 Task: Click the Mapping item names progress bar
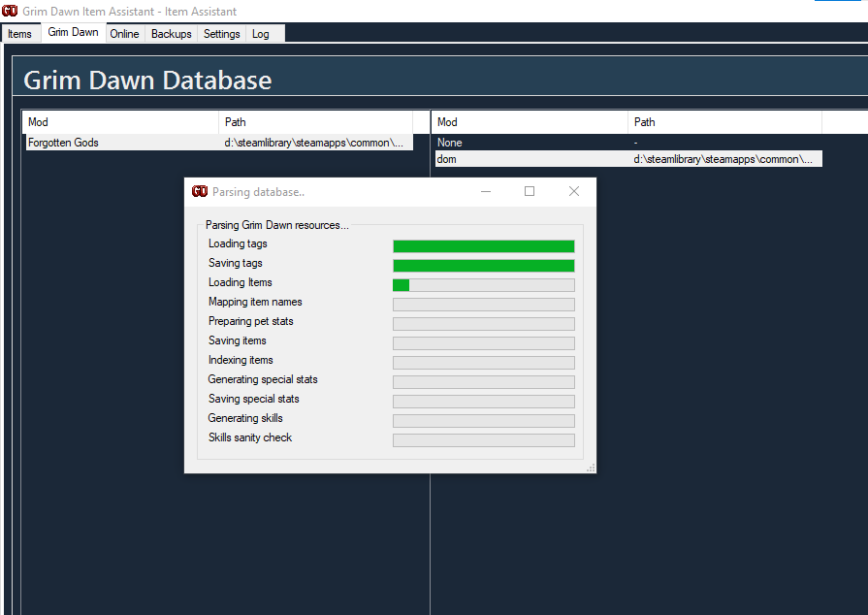[x=484, y=305]
